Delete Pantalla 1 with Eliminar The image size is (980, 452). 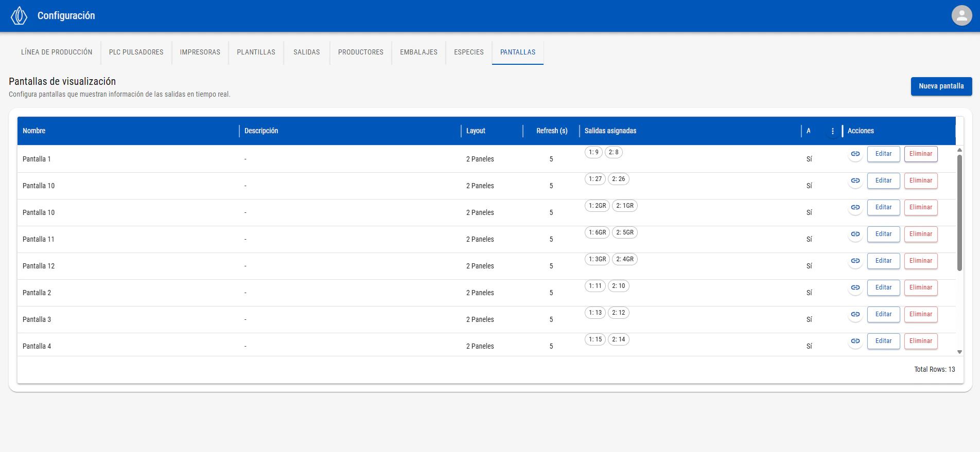point(921,154)
